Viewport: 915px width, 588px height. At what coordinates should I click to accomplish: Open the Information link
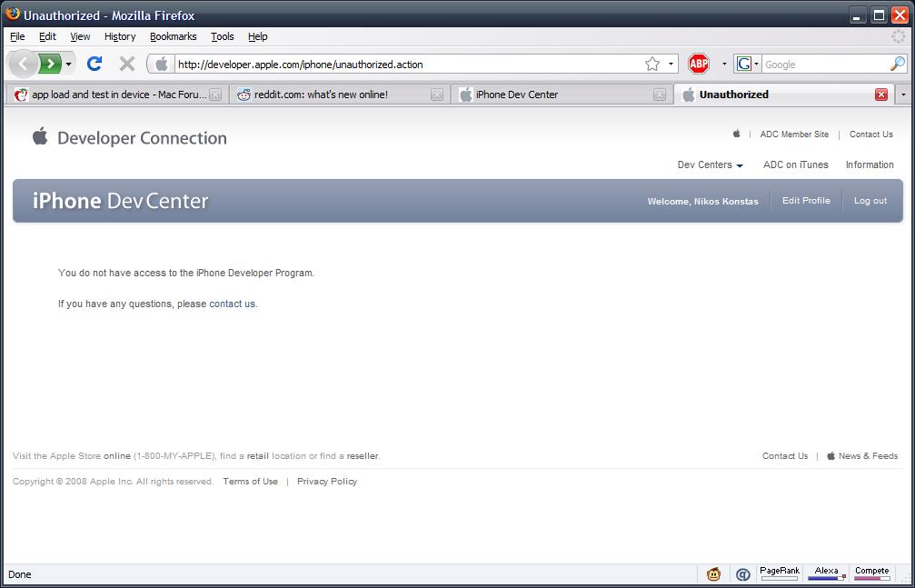click(x=870, y=164)
